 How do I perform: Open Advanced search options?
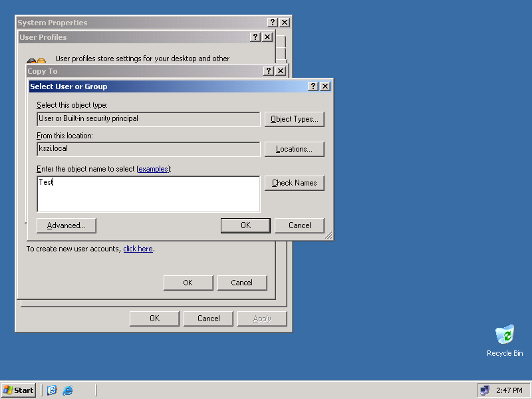pyautogui.click(x=66, y=225)
